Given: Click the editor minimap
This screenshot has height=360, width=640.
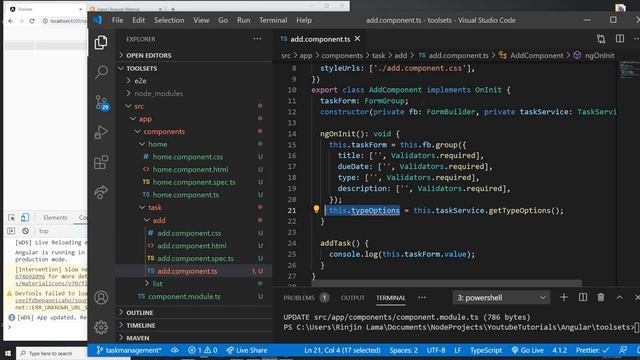Looking at the screenshot, I should click(x=629, y=69).
